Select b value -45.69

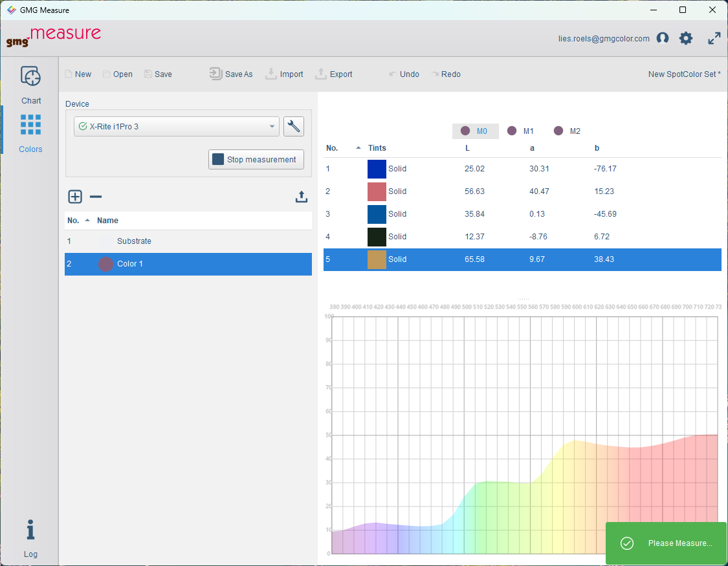(605, 214)
